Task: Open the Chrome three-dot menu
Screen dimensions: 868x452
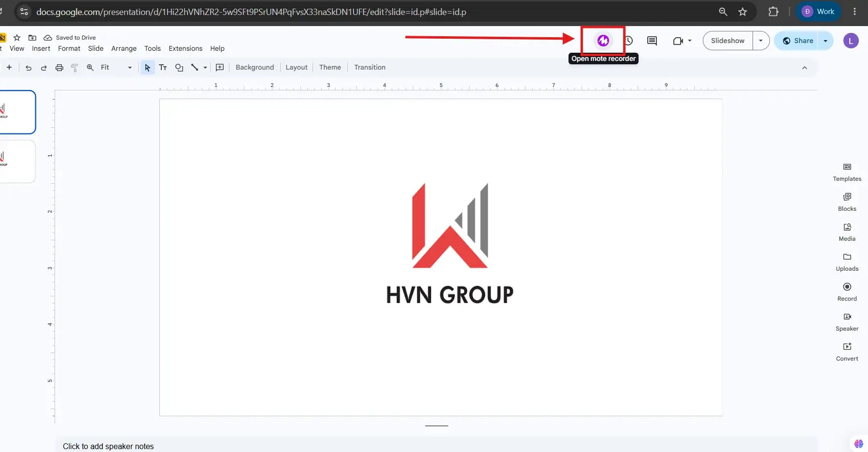Action: 854,12
